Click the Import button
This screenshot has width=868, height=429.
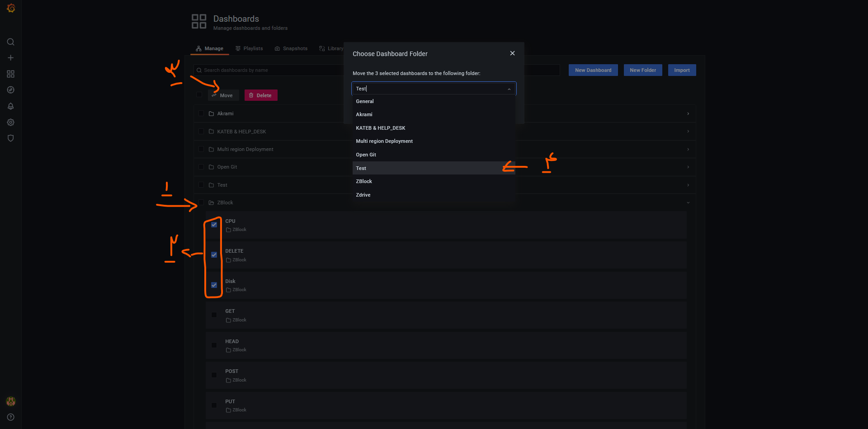pos(682,70)
